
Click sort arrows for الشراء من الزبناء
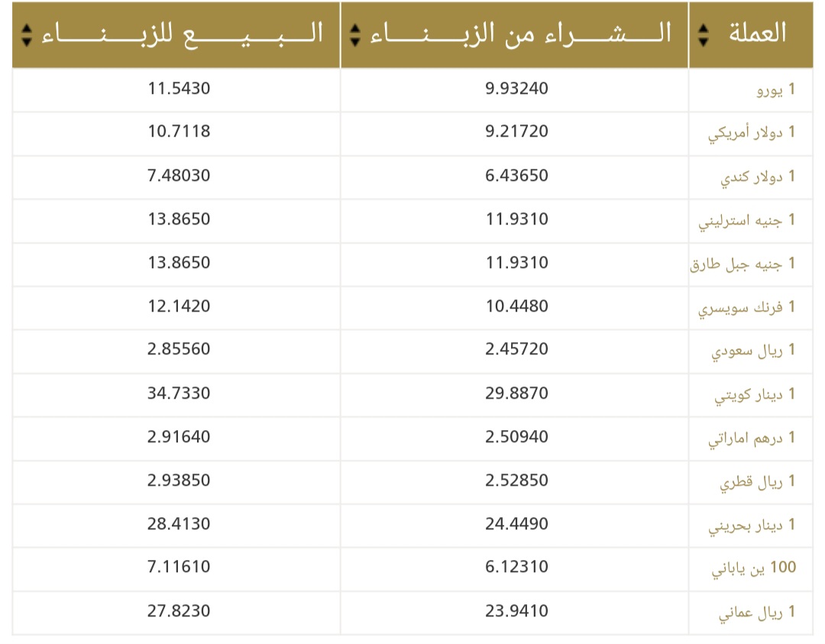[355, 35]
